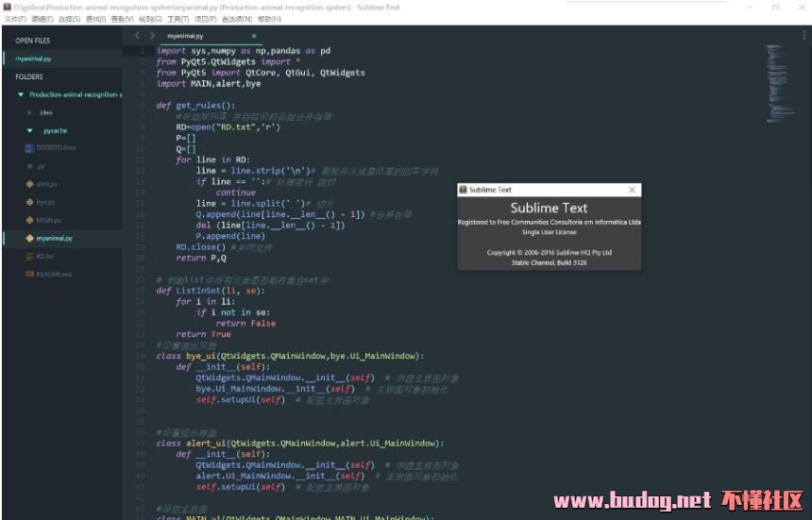Click the Python file icon next to alert.py

tap(29, 184)
